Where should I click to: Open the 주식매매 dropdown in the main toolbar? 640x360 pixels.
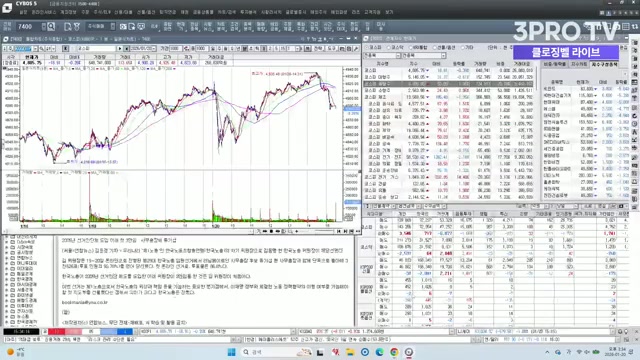pos(113,27)
